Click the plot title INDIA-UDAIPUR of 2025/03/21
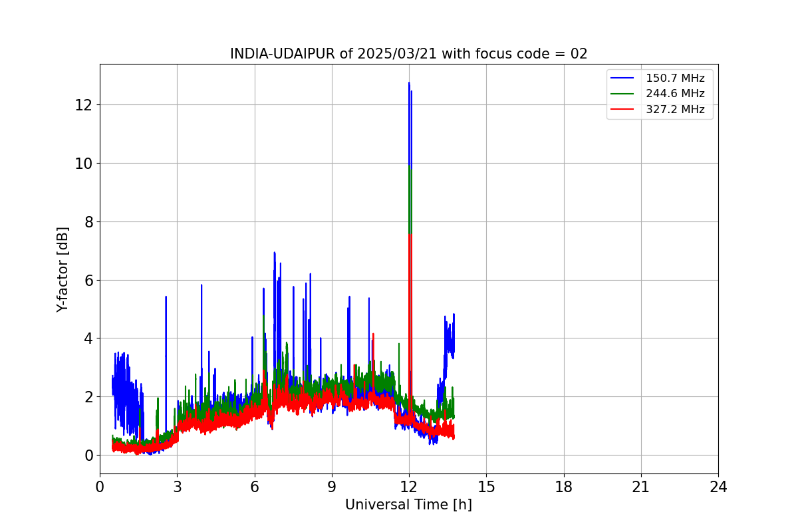 [x=408, y=54]
